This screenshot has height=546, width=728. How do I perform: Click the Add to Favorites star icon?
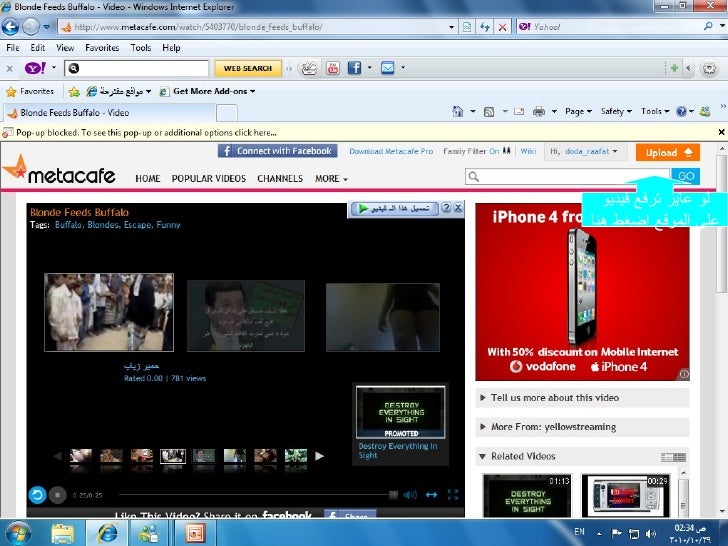(x=74, y=91)
